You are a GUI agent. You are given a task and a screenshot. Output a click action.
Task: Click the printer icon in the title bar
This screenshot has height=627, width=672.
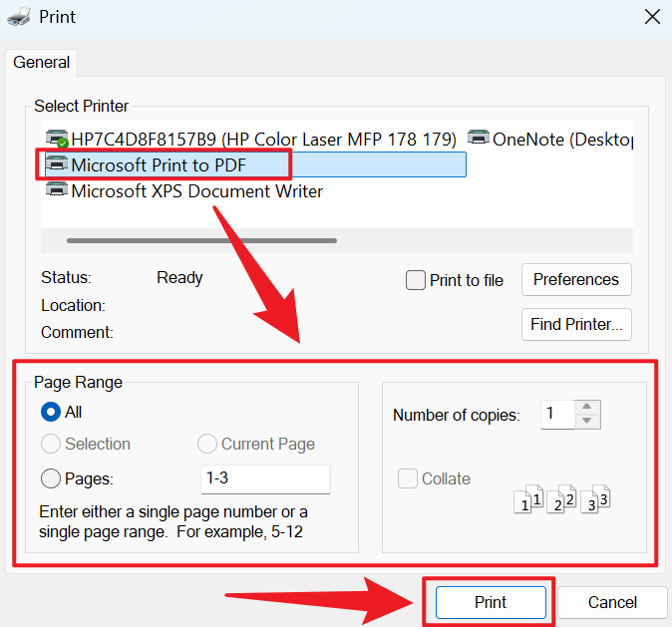click(x=19, y=17)
